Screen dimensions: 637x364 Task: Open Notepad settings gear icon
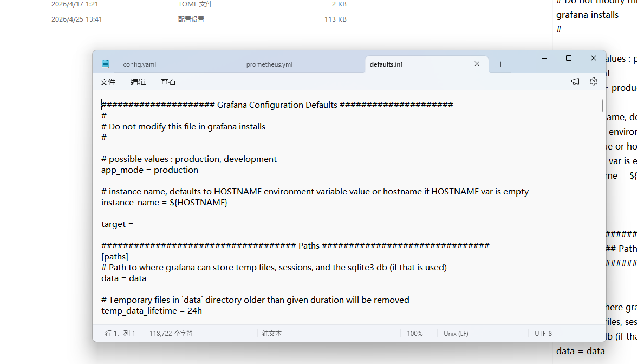coord(594,81)
